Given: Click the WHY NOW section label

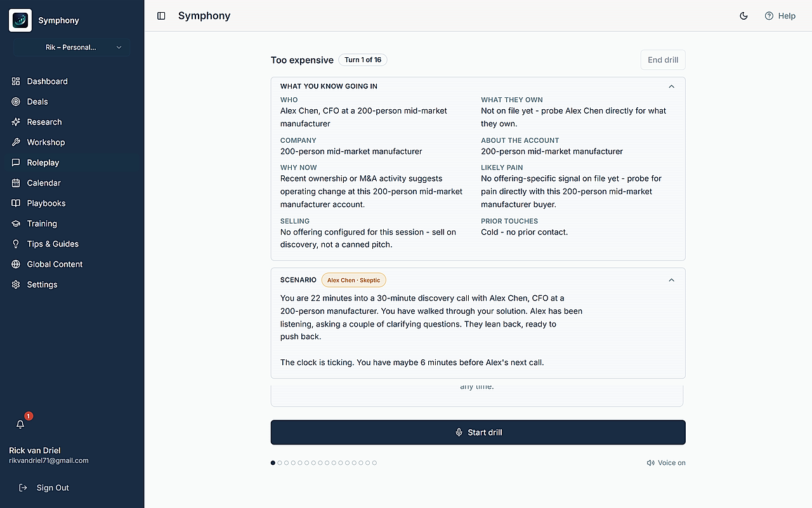Looking at the screenshot, I should coord(299,168).
